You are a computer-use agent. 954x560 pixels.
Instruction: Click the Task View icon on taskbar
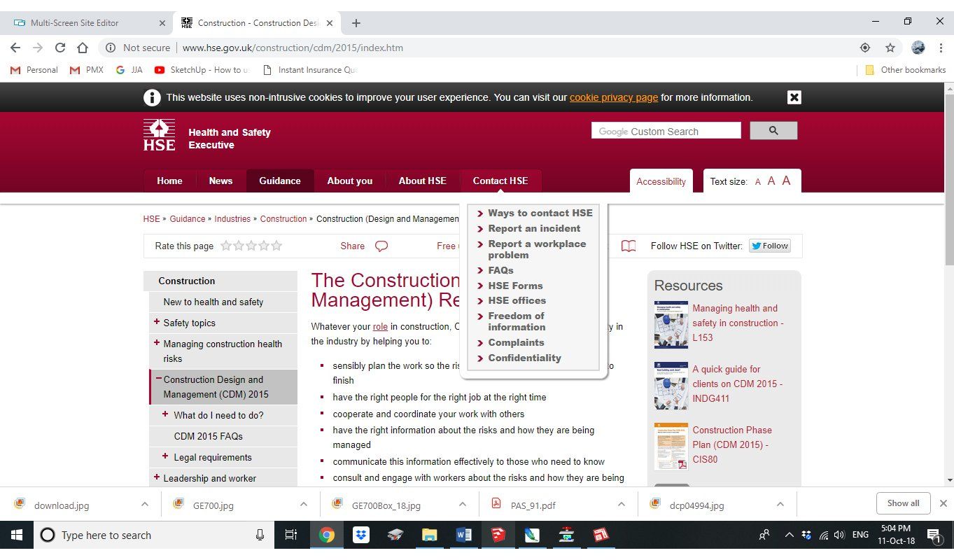[x=291, y=535]
